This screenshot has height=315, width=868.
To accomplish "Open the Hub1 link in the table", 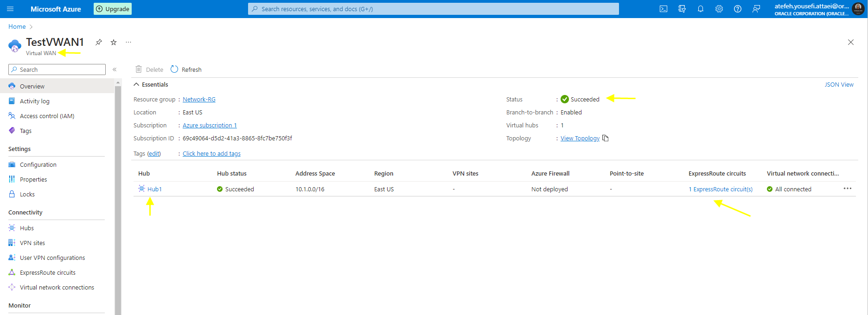I will click(x=154, y=189).
